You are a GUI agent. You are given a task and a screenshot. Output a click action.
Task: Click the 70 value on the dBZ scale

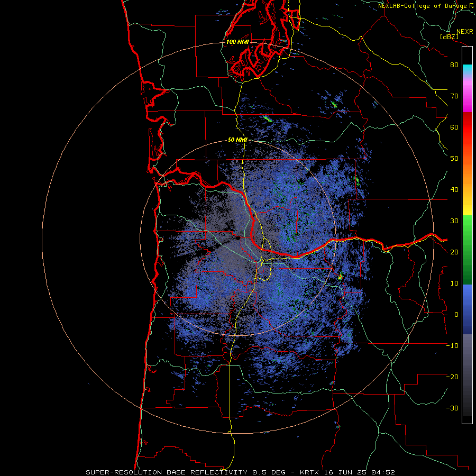click(x=454, y=96)
